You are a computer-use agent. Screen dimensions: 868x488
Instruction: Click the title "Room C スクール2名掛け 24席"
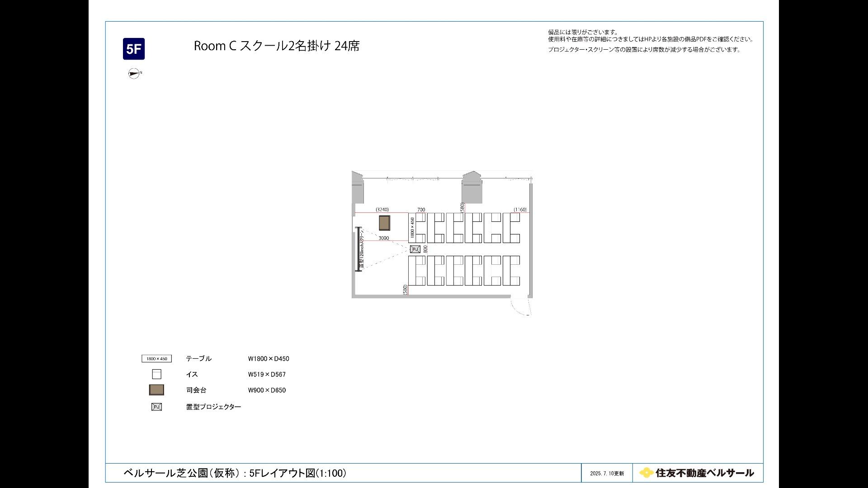pos(277,46)
